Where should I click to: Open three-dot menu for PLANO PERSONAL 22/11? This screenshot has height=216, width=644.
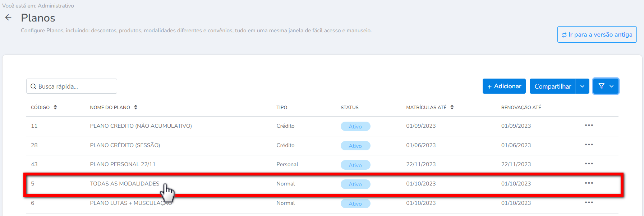[x=589, y=164]
